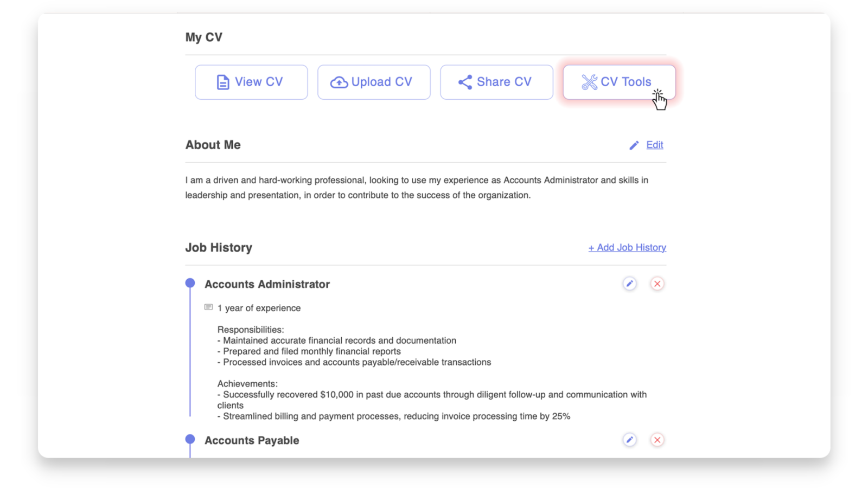The width and height of the screenshot is (868, 488).
Task: Click the share network icon on Share CV
Action: coord(465,82)
